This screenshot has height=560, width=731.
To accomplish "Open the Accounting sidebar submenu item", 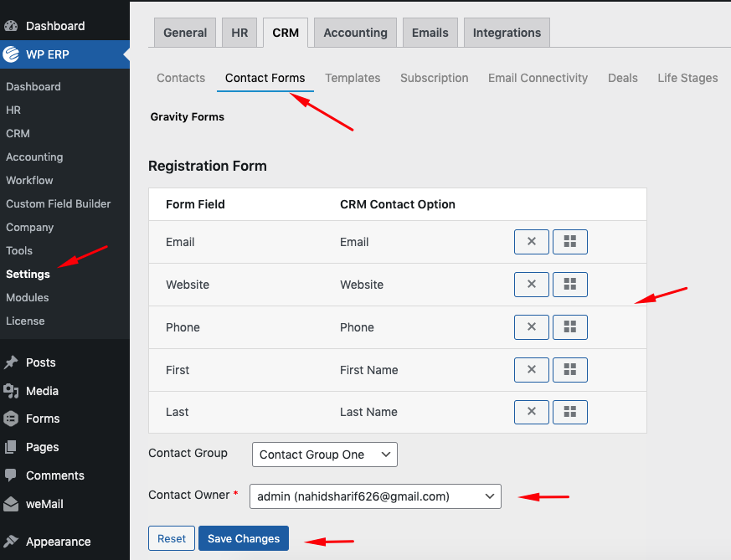I will 34,157.
